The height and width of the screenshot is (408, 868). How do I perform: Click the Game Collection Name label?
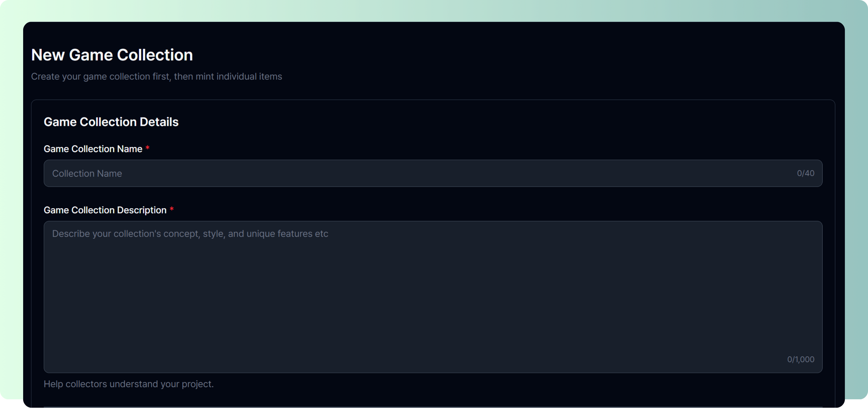[x=93, y=149]
